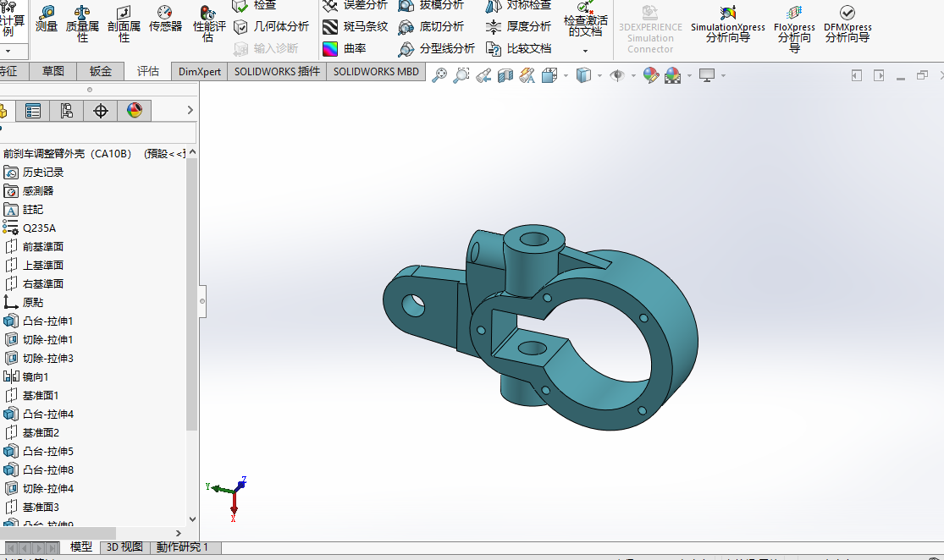This screenshot has width=944, height=560.
Task: Select 感測器 in feature tree
Action: [x=28, y=191]
